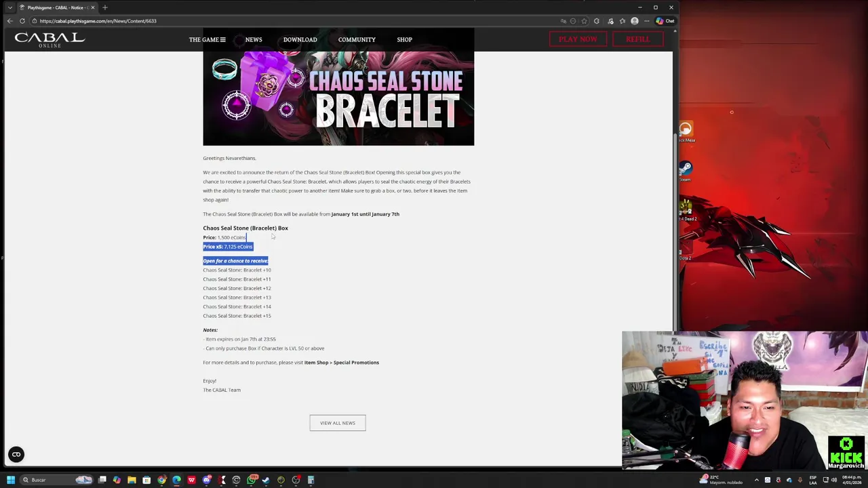Show hidden system tray icons chevron
This screenshot has width=868, height=488.
[x=757, y=480]
